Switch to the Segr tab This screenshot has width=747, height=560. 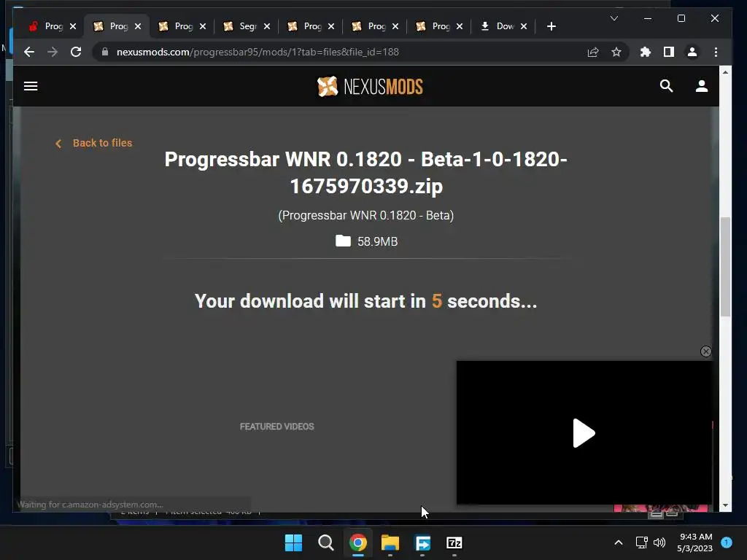(241, 26)
